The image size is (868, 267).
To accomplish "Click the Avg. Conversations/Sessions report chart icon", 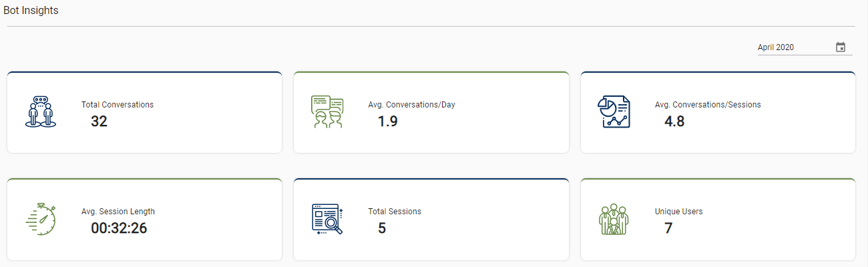I will click(x=614, y=112).
